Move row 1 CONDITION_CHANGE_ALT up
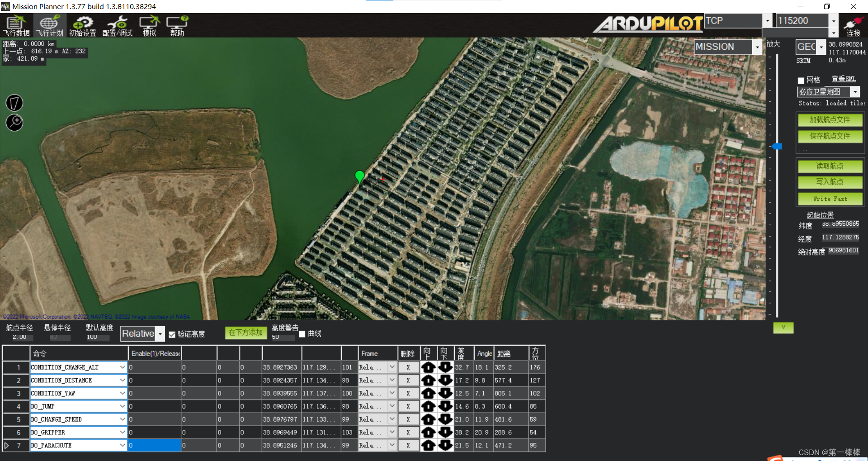868x461 pixels. (428, 367)
